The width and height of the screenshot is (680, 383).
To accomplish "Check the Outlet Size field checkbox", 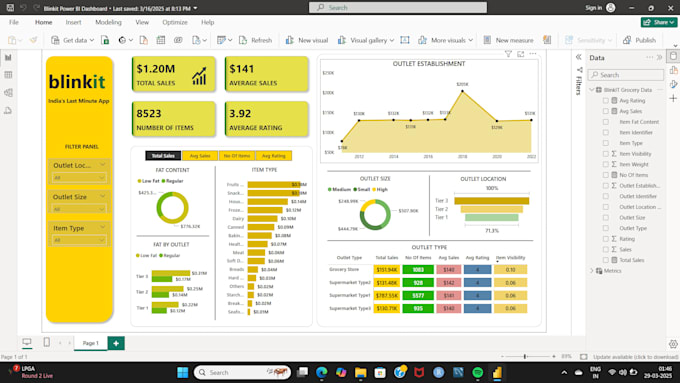I will (x=606, y=217).
